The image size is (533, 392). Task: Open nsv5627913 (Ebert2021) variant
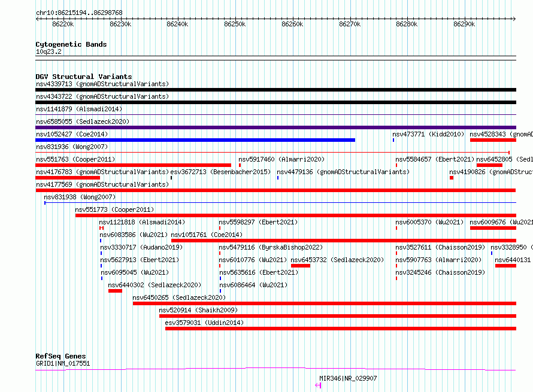tap(140, 260)
